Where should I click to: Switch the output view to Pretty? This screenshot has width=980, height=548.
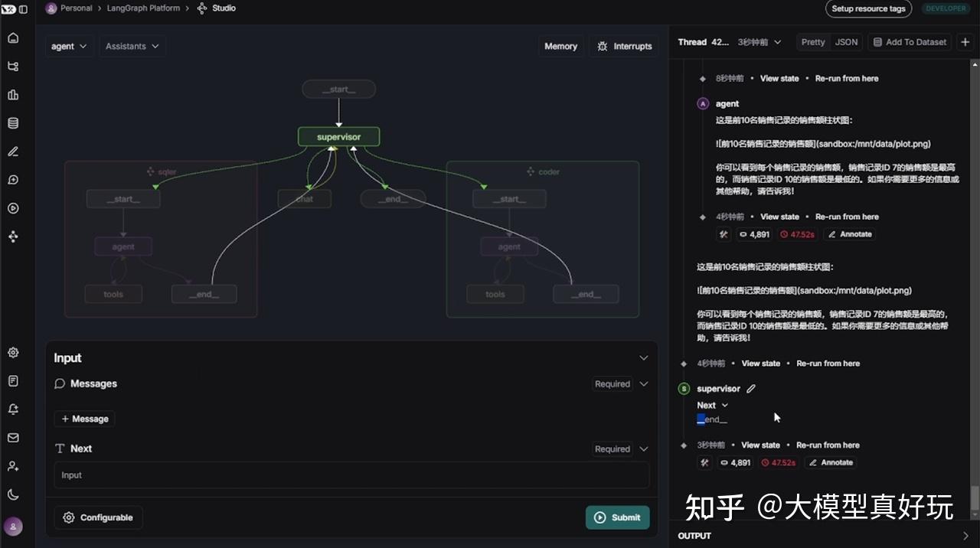812,42
